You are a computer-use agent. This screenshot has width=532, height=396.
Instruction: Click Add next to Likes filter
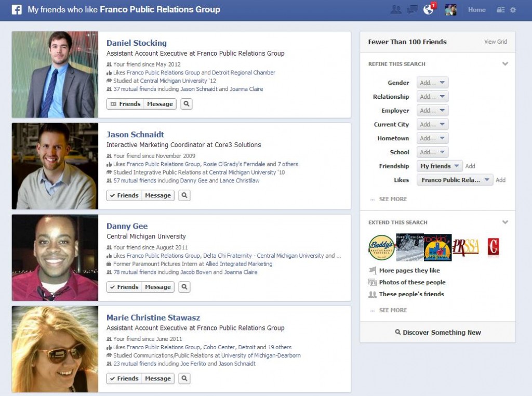pos(500,180)
